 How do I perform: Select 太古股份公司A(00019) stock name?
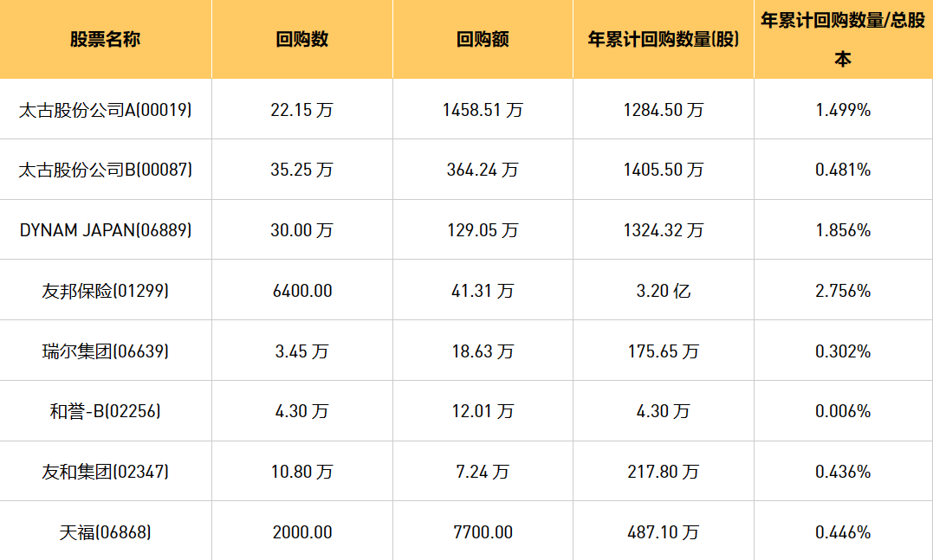105,110
